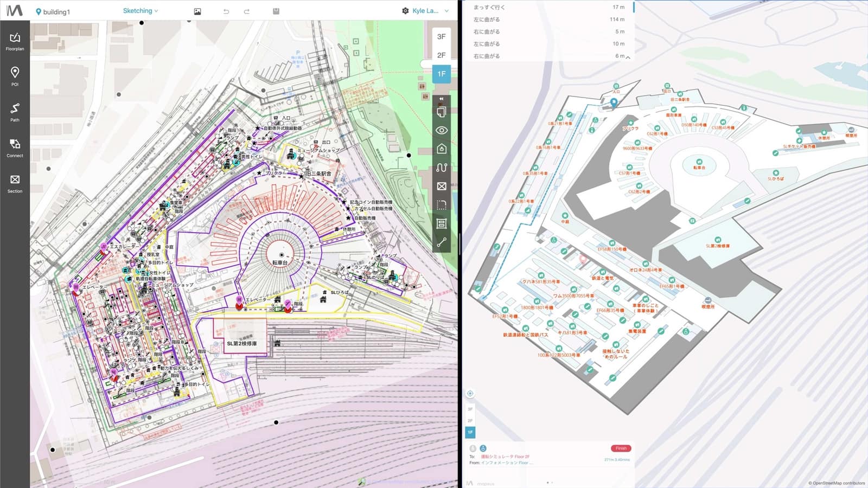Image resolution: width=868 pixels, height=488 pixels.
Task: Switch editor map to 2F floor
Action: tap(442, 55)
